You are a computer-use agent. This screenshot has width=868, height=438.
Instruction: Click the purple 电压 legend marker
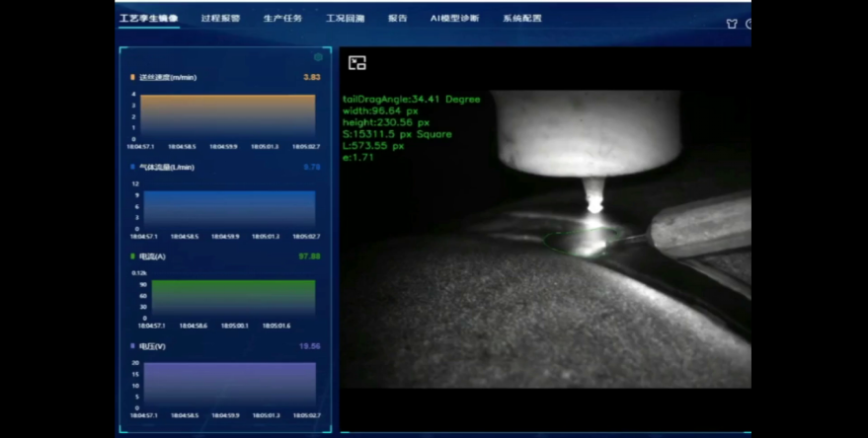point(132,346)
